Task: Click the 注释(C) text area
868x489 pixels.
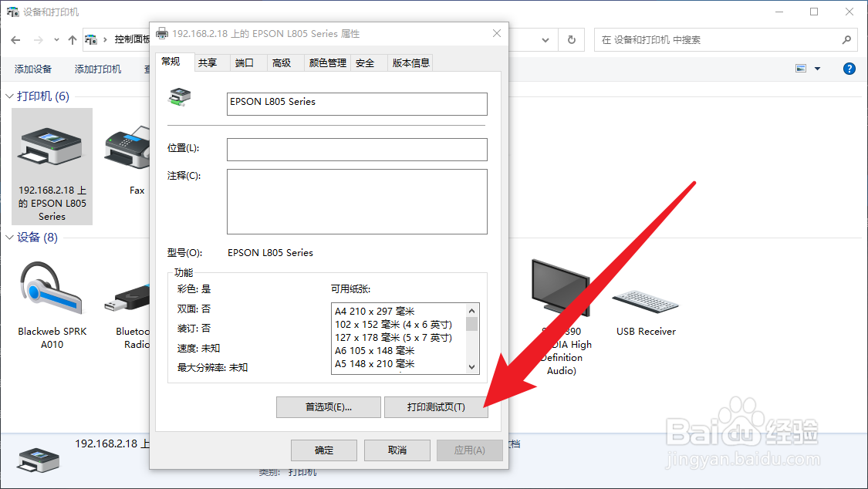Action: coord(357,201)
